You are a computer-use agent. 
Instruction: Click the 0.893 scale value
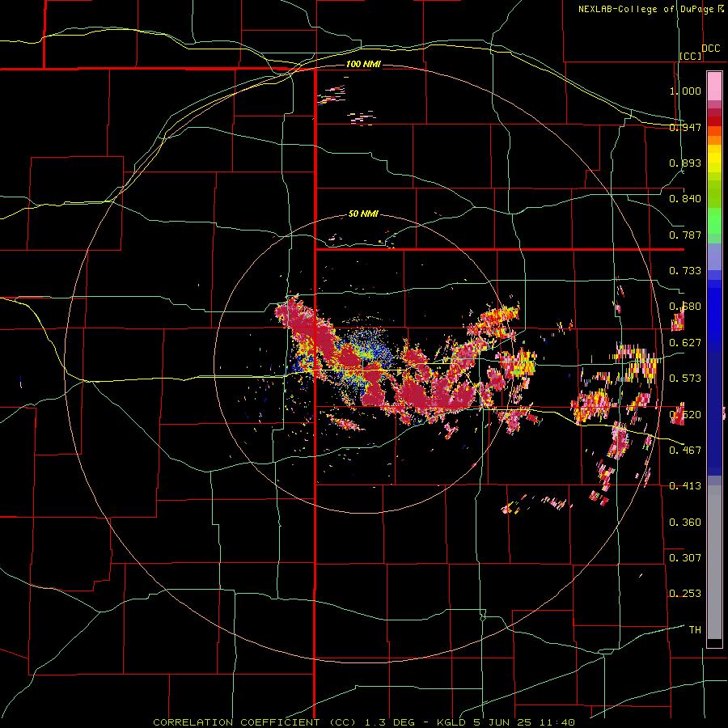[x=685, y=163]
